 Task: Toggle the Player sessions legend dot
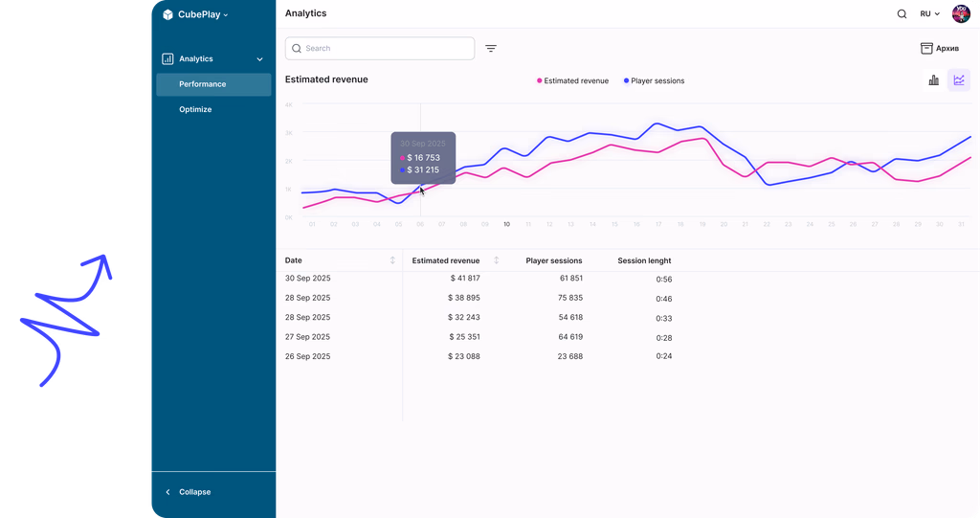626,80
